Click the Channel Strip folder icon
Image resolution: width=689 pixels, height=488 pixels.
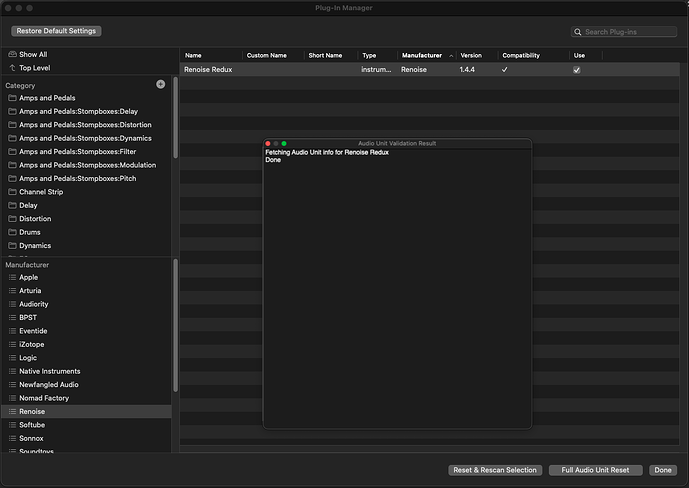click(x=12, y=192)
